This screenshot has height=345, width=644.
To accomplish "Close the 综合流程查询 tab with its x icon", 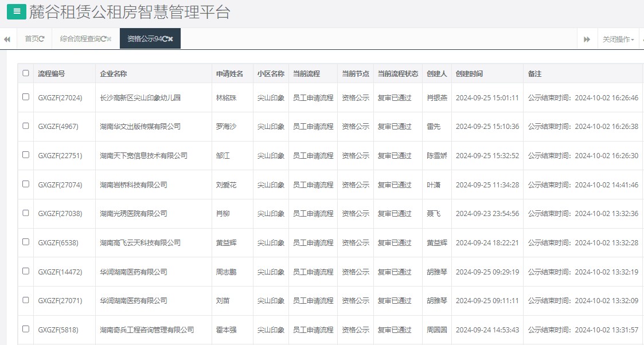I will [108, 39].
